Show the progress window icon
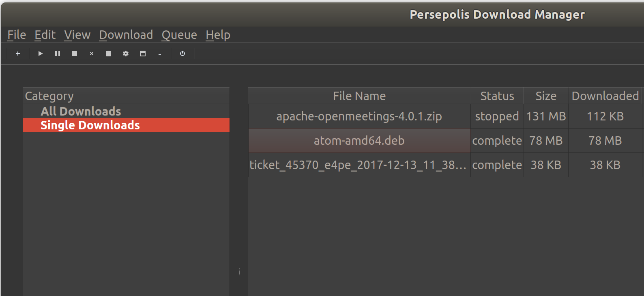This screenshot has width=644, height=296. click(x=143, y=54)
